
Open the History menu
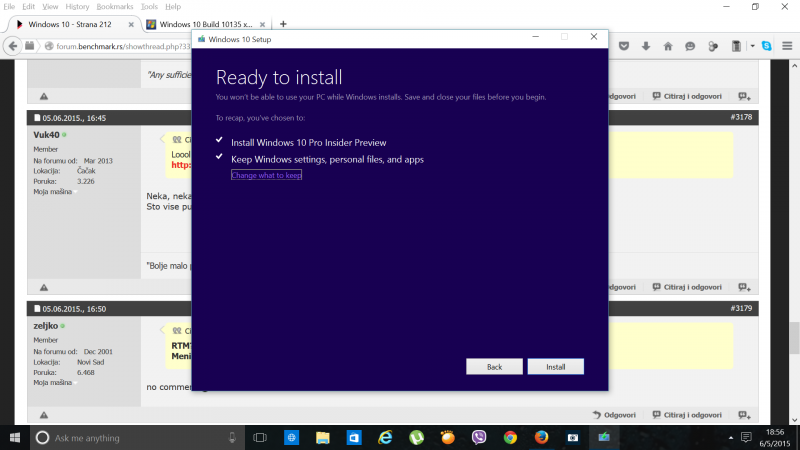77,7
